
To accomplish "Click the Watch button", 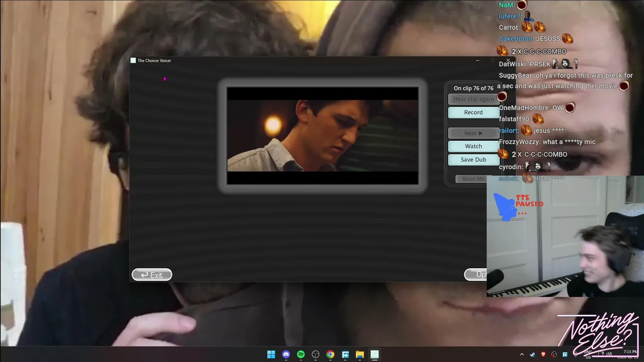I will (473, 146).
